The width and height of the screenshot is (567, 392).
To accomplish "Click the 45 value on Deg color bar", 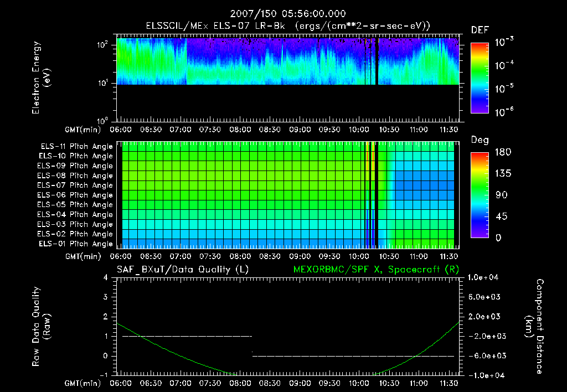I will point(501,216).
